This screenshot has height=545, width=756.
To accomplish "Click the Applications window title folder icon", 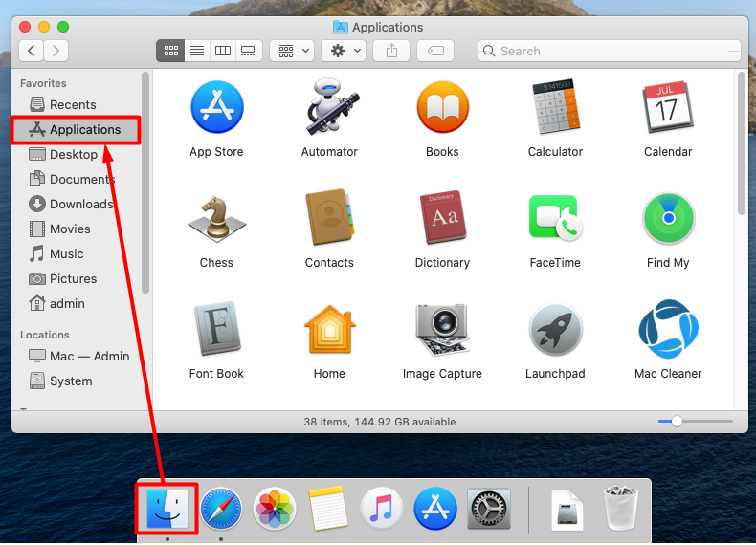I will (x=341, y=27).
